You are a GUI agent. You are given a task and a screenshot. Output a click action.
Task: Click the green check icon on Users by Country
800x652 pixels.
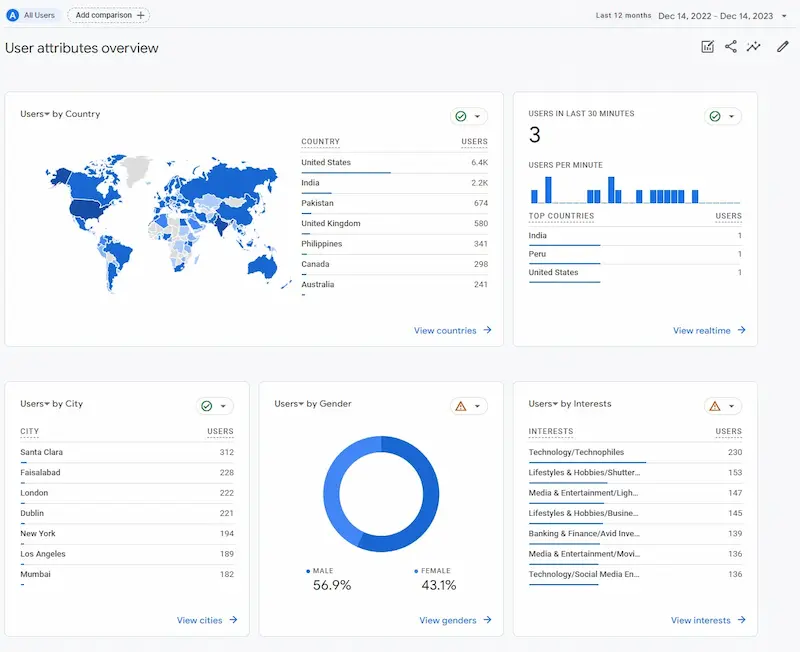coord(461,116)
